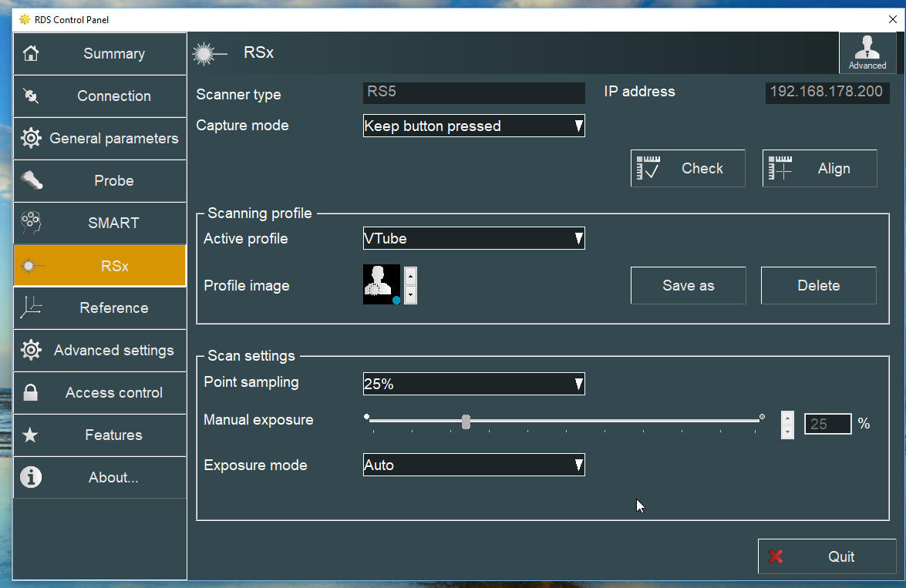This screenshot has width=906, height=588.
Task: Click the Access control padlock icon
Action: (x=31, y=393)
